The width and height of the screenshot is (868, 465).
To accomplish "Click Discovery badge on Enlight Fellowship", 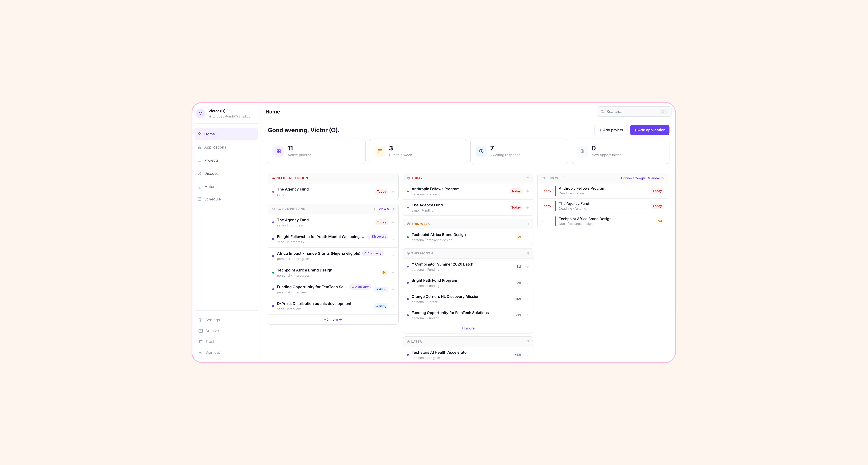I will coord(377,237).
